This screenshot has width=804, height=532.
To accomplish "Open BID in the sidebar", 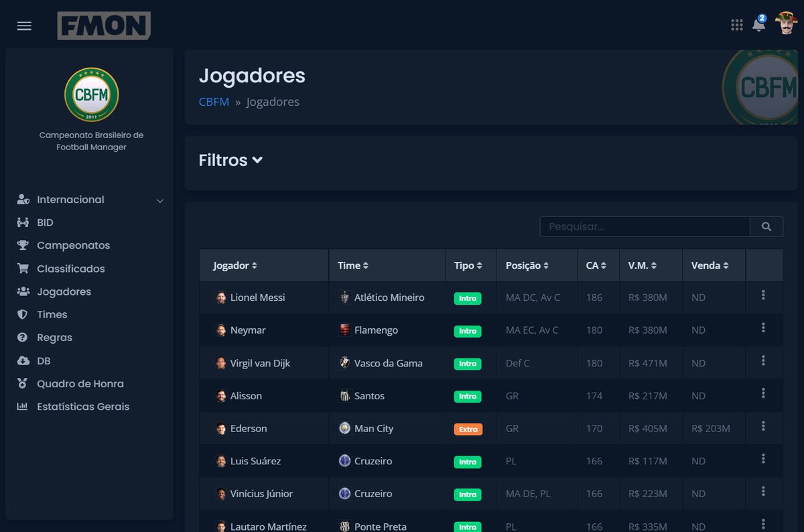I will (45, 222).
